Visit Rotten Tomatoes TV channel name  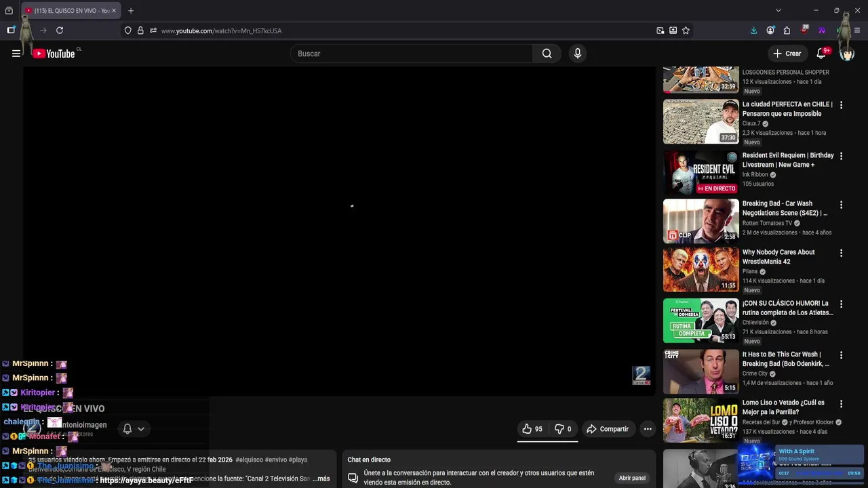[767, 223]
